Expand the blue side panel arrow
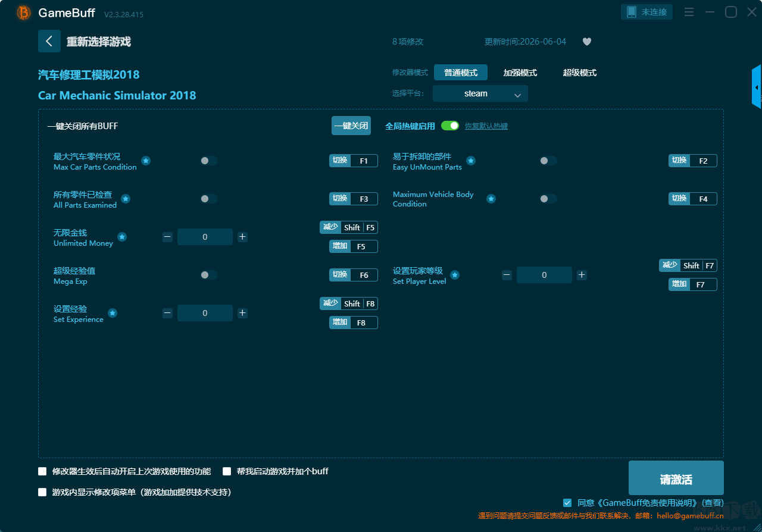762x532 pixels. coord(757,87)
